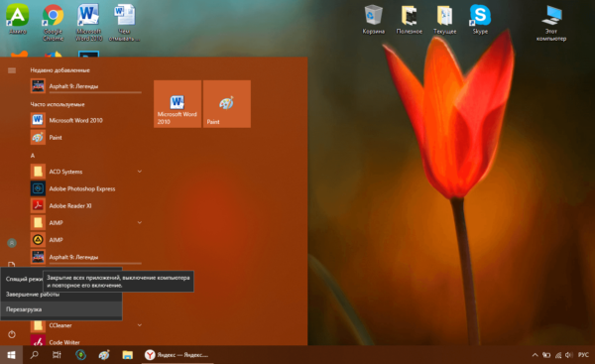Open the Recycle Bin (Корзина) icon

(x=374, y=19)
